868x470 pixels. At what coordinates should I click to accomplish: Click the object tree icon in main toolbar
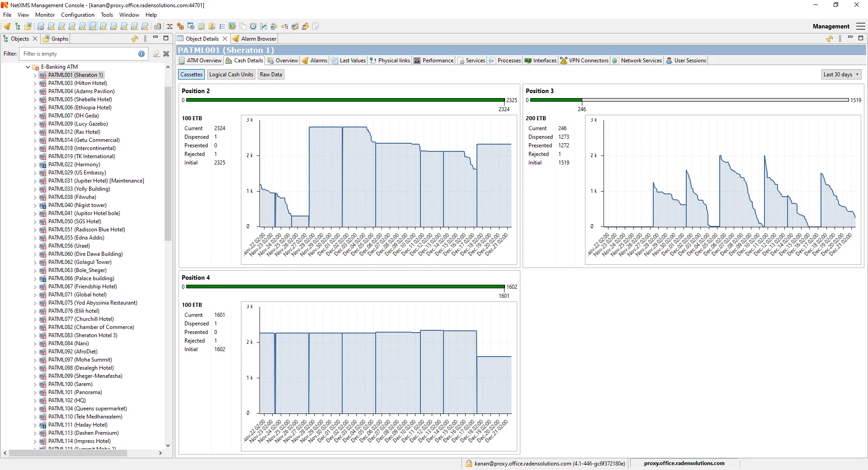[x=18, y=27]
